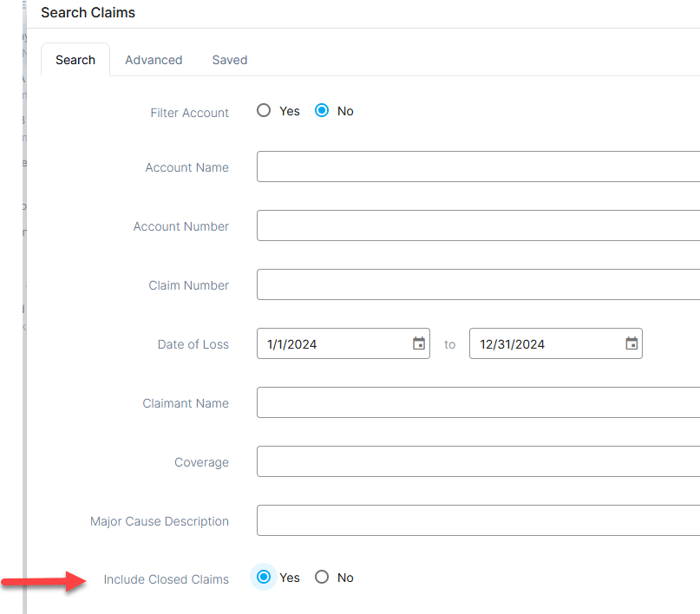The width and height of the screenshot is (700, 614).
Task: Focus the Account Number input box
Action: click(477, 226)
